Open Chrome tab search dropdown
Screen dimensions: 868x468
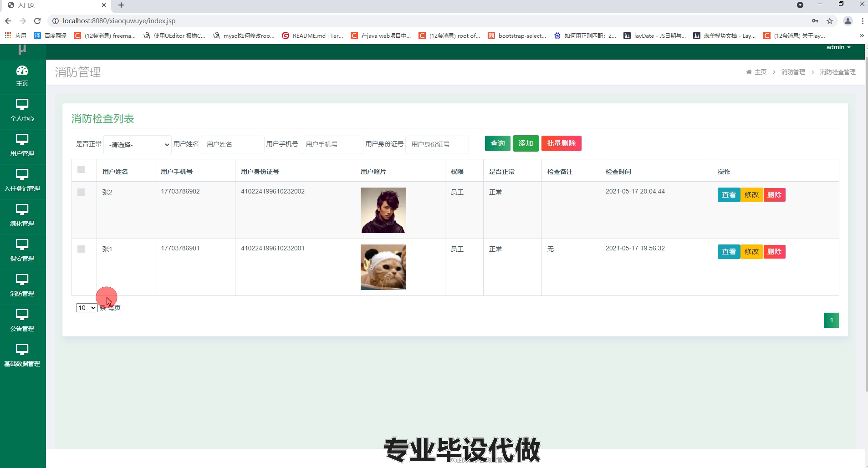(x=800, y=5)
